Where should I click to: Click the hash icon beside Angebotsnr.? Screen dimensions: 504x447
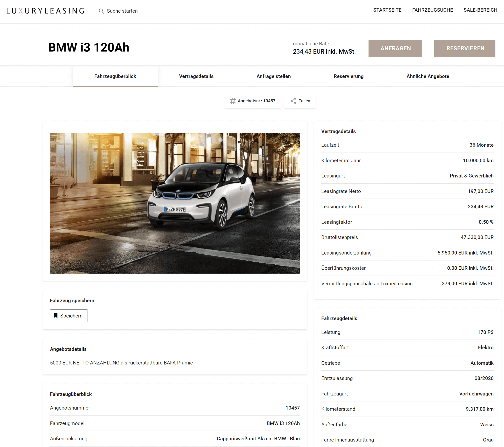(233, 101)
